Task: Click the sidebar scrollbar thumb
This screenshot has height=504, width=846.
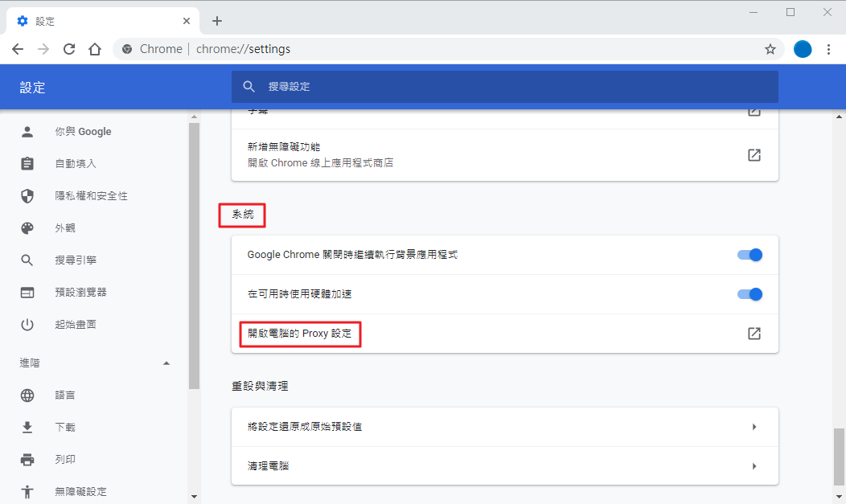Action: click(x=195, y=256)
